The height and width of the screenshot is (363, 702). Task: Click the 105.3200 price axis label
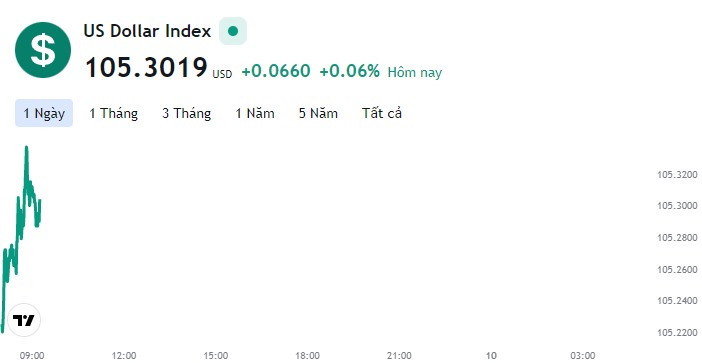pos(677,175)
